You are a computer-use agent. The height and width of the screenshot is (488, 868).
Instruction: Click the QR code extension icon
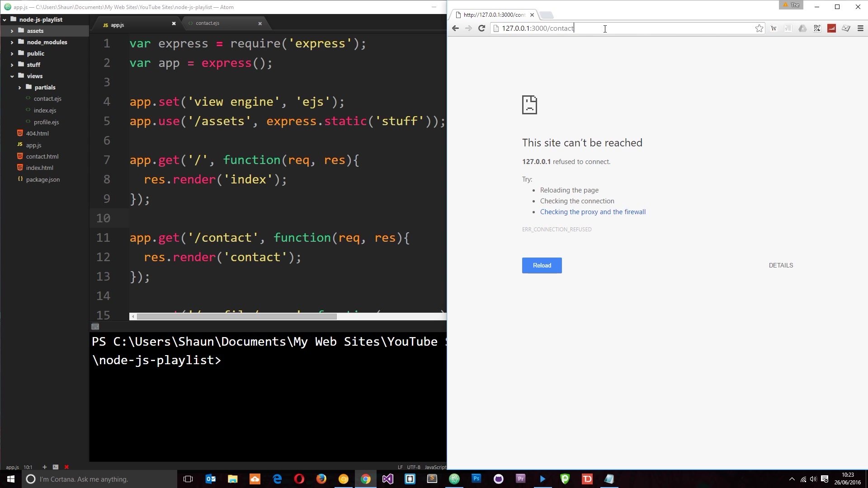pyautogui.click(x=817, y=28)
